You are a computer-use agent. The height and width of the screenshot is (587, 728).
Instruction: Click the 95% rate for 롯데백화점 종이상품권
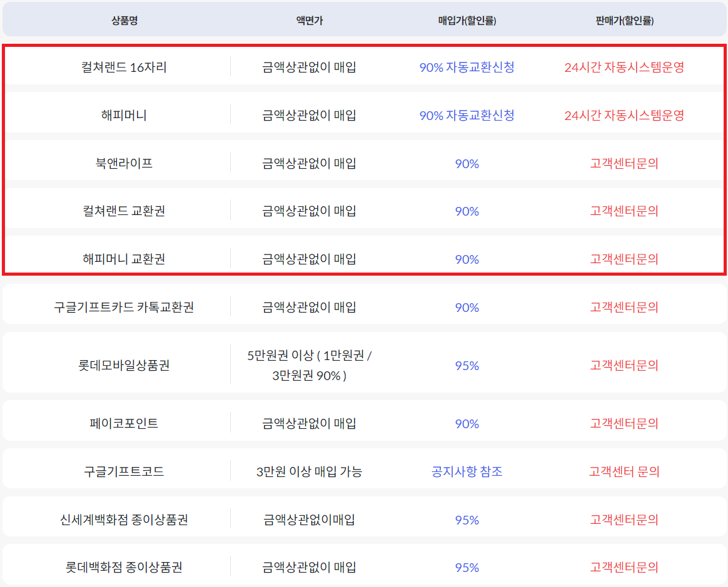coord(467,567)
